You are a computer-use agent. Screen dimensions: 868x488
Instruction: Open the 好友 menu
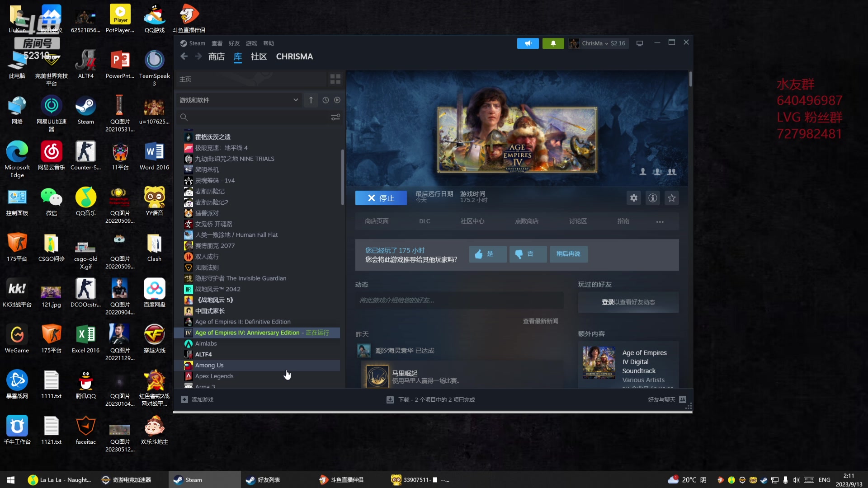[234, 43]
